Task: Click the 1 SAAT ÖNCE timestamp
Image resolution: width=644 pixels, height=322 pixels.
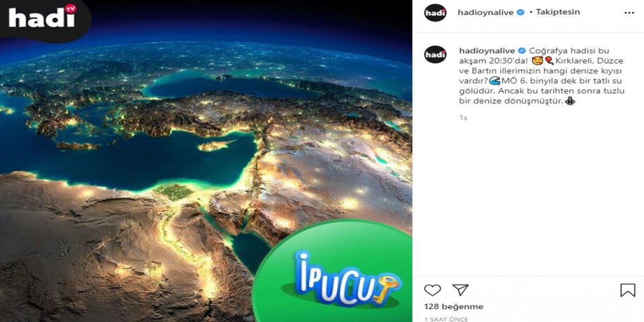Action: tap(446, 319)
